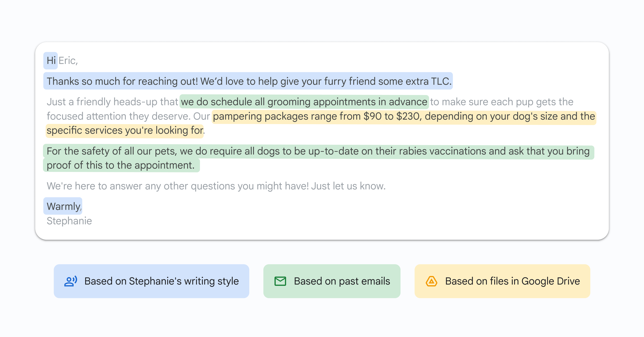
Task: Click the green highlighted proof of this to the appointment line
Action: 121,165
